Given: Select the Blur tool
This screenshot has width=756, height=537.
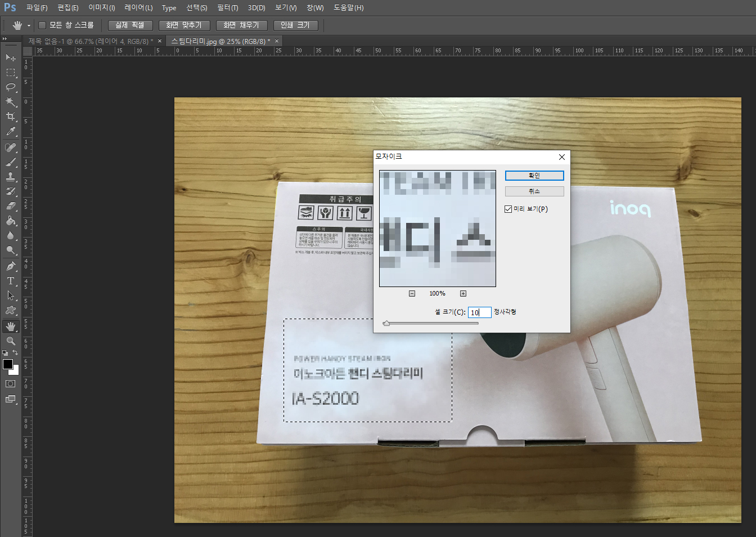Looking at the screenshot, I should tap(11, 235).
